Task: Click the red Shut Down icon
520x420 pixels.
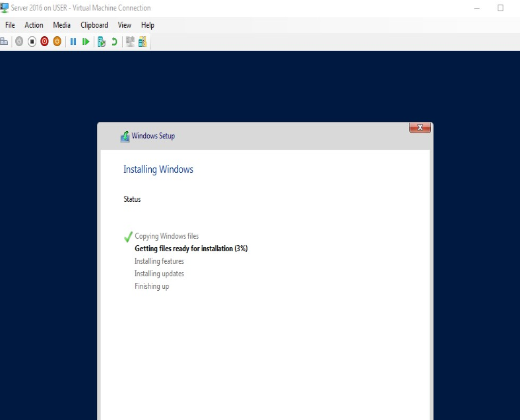Action: coord(44,42)
